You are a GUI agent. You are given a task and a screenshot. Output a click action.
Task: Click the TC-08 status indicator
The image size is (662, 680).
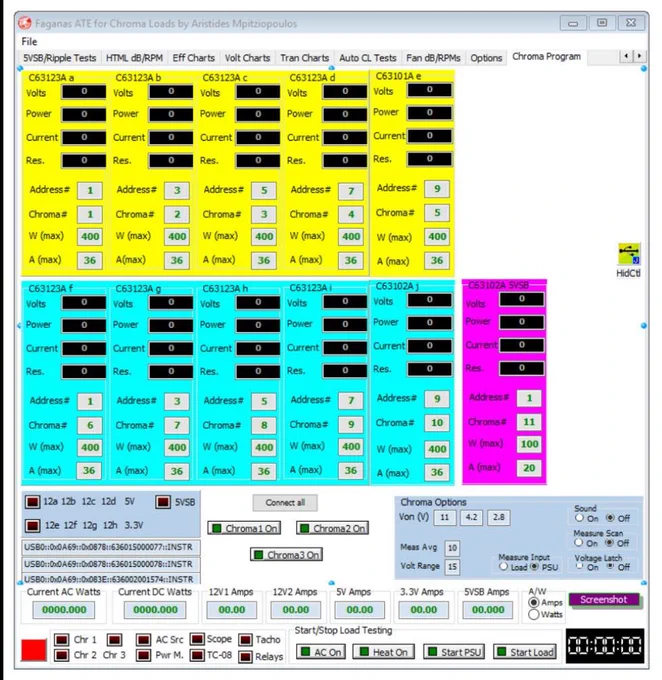(x=197, y=655)
